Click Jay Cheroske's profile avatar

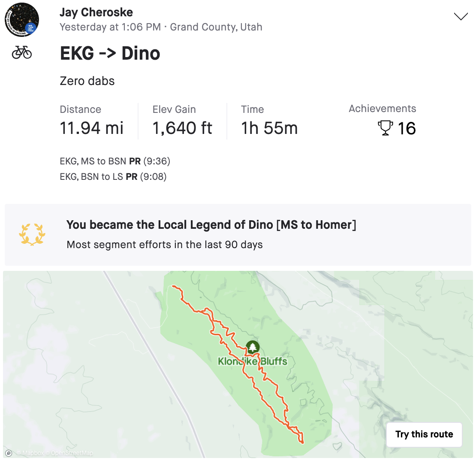click(22, 20)
